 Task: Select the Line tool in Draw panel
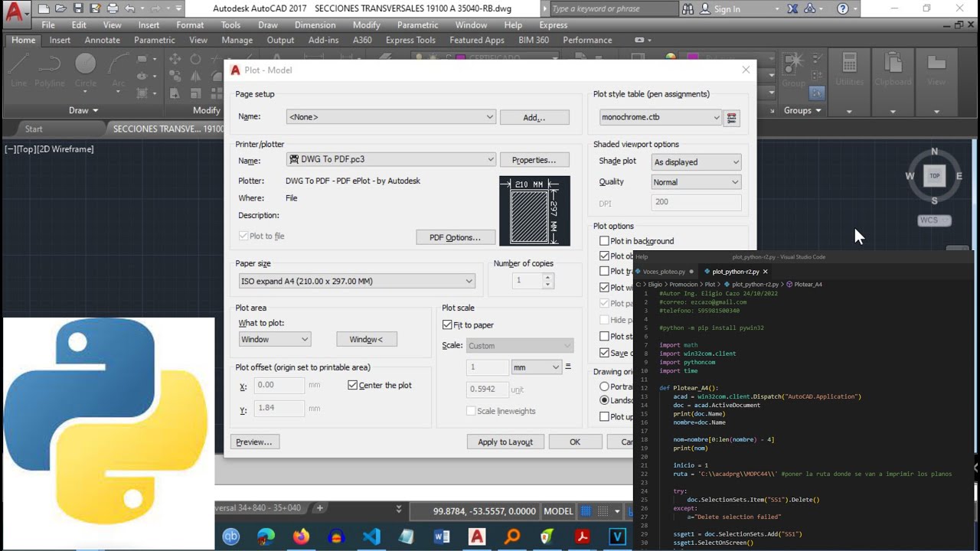[x=18, y=70]
